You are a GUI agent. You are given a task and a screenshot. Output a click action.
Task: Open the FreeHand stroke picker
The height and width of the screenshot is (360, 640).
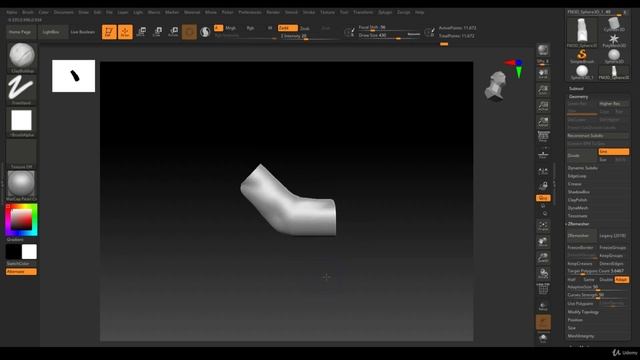pyautogui.click(x=22, y=89)
